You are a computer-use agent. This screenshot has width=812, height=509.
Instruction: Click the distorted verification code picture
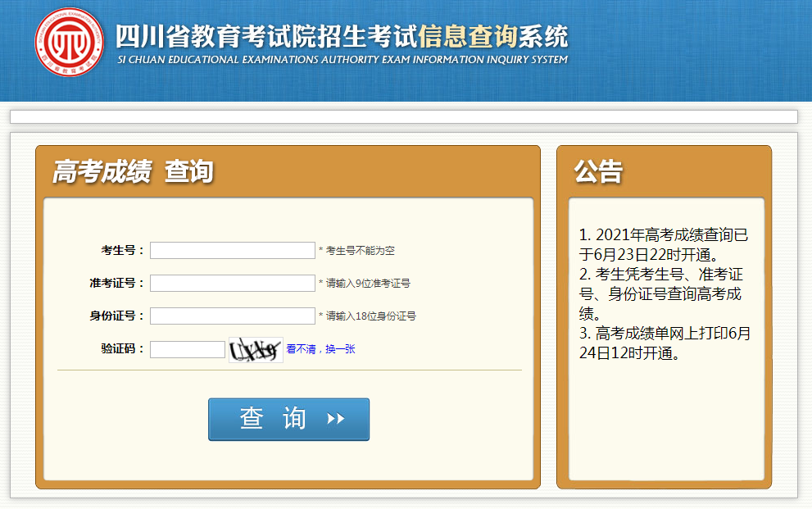pyautogui.click(x=255, y=348)
